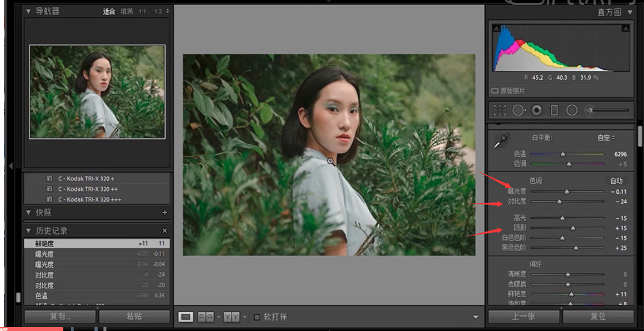
Task: Click the 曝光度 exposure slider handle
Action: (566, 192)
